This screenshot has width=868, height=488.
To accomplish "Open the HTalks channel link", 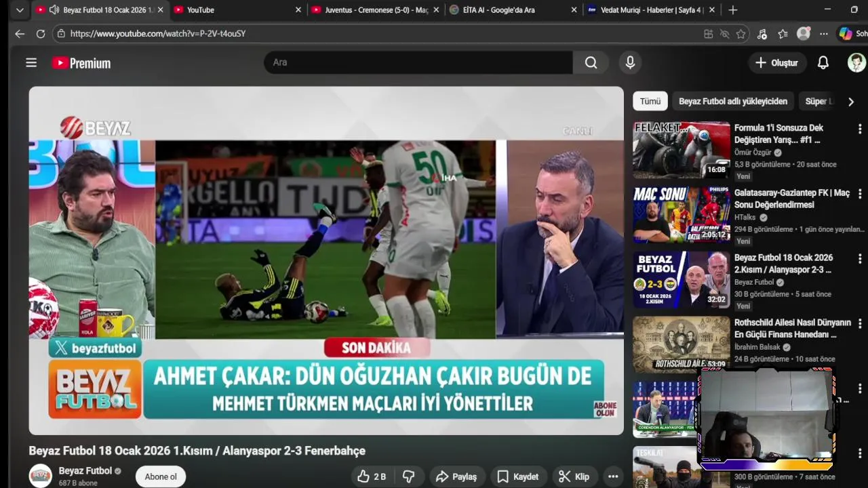I will (x=745, y=218).
